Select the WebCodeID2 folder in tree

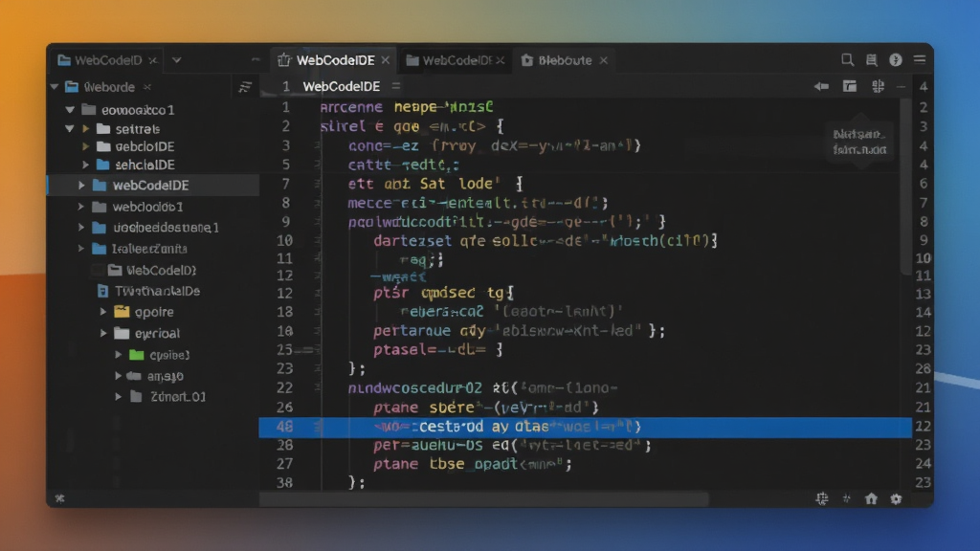[153, 270]
